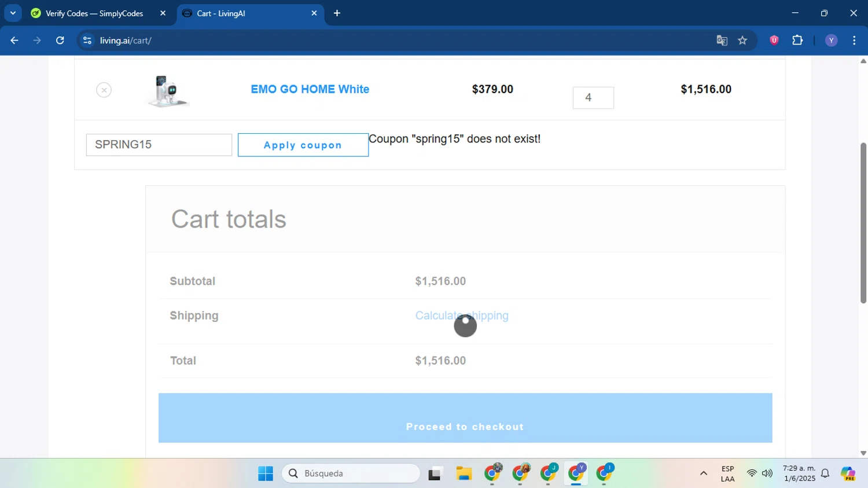Show hidden system tray icons
This screenshot has width=868, height=488.
tap(704, 474)
